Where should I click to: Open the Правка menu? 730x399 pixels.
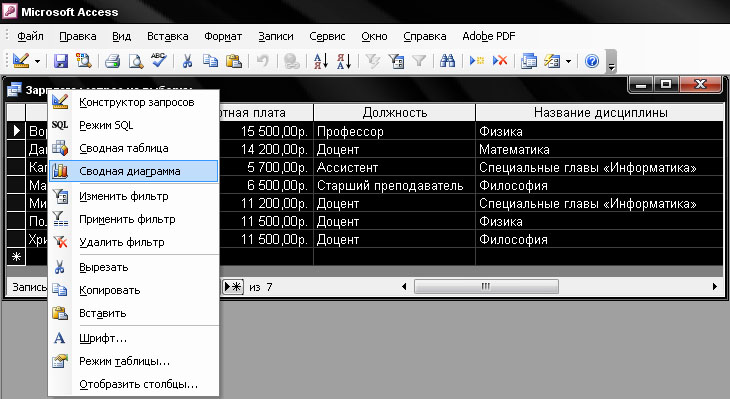(78, 36)
